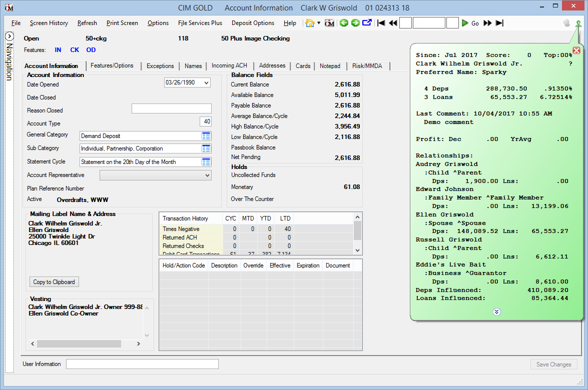Switch to the Addresses tab
This screenshot has width=588, height=390.
[x=272, y=65]
